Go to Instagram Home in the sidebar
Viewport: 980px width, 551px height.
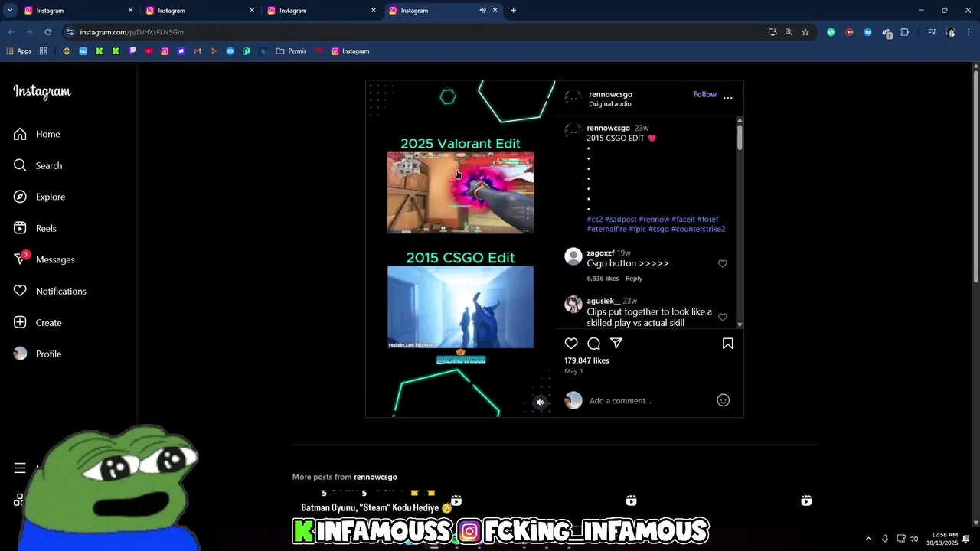[x=37, y=134]
